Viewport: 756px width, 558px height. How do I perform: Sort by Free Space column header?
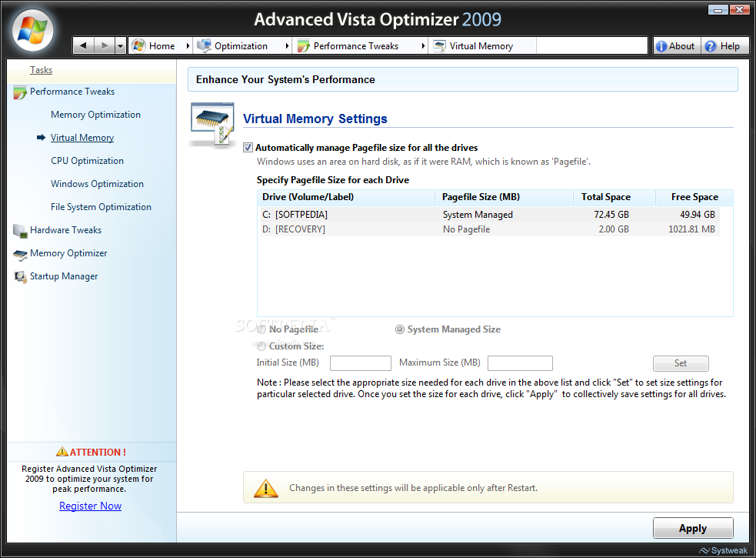click(694, 197)
